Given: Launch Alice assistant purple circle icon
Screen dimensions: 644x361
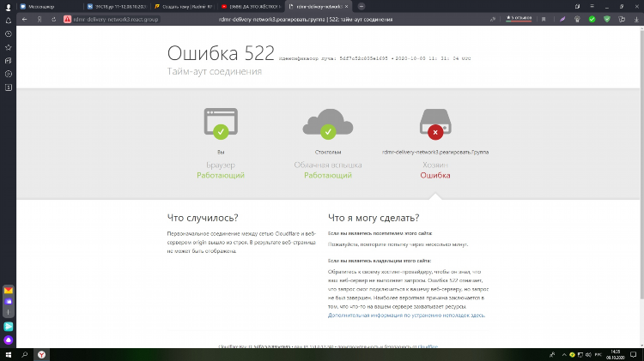Looking at the screenshot, I should (x=9, y=340).
